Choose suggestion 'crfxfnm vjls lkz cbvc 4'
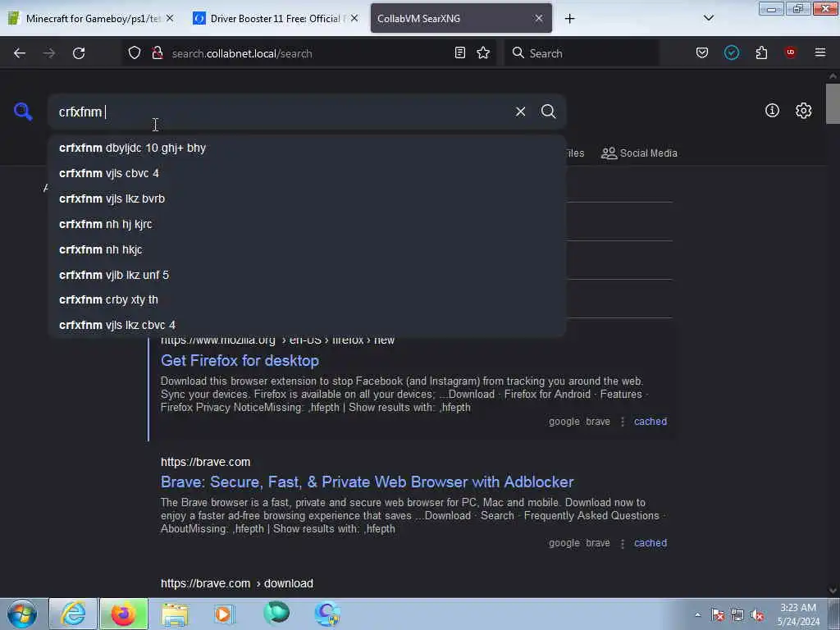Screen dimensions: 840x630 (x=307, y=325)
